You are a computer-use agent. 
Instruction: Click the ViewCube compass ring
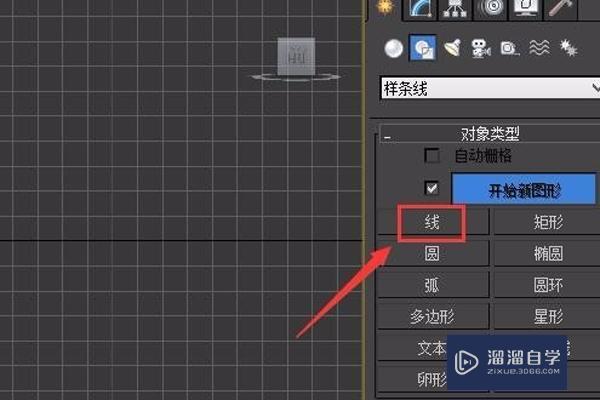295,78
